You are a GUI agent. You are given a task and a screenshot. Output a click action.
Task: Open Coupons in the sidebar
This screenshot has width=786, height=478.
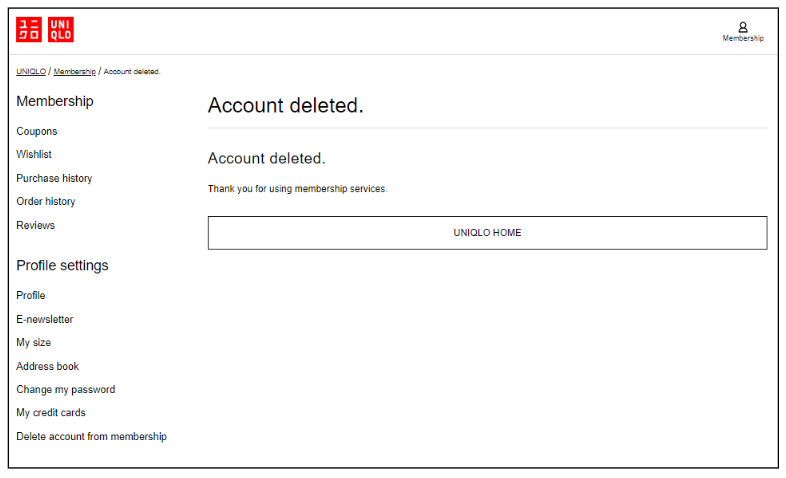click(37, 131)
